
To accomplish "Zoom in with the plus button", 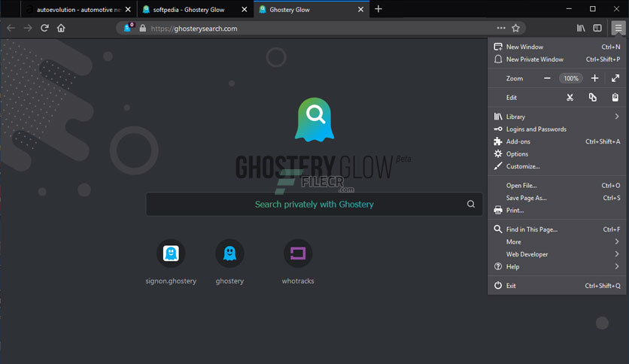I will click(x=595, y=78).
